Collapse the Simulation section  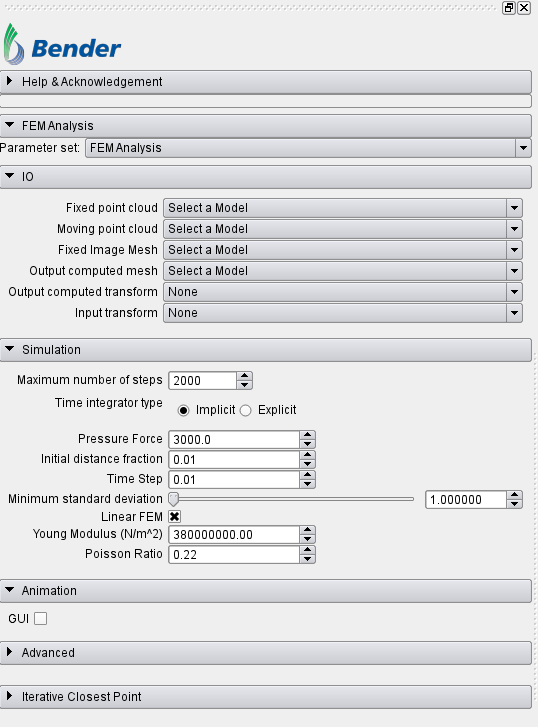point(266,350)
